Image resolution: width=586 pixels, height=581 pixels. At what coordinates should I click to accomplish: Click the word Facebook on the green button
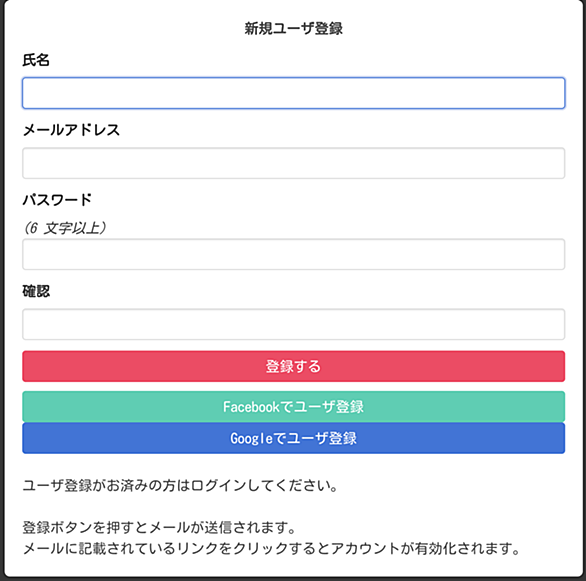[x=251, y=407]
